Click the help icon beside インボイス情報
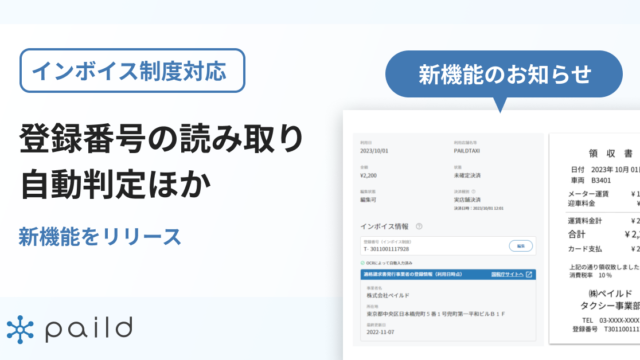This screenshot has height=360, width=640. point(419,226)
